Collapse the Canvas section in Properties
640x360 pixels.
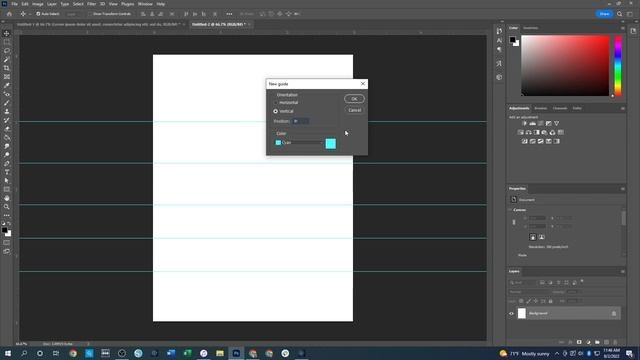tap(510, 210)
